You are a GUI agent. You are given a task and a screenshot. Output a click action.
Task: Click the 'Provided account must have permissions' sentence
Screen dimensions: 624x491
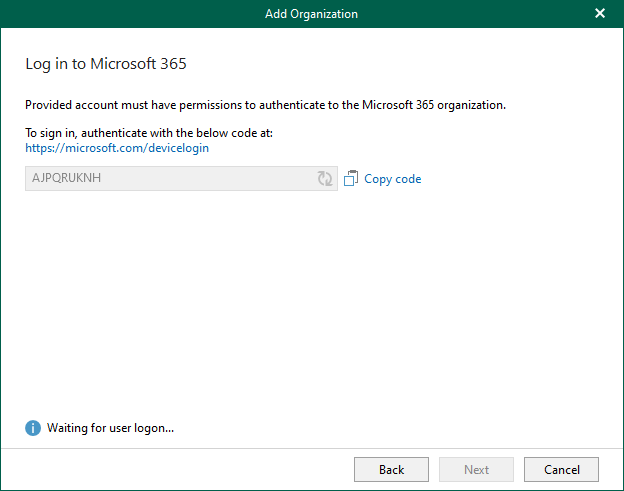tap(265, 104)
